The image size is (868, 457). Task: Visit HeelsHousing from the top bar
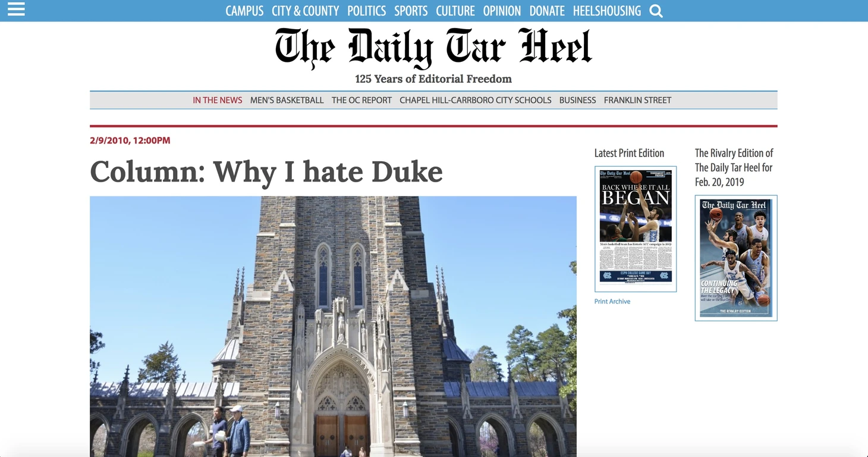607,11
